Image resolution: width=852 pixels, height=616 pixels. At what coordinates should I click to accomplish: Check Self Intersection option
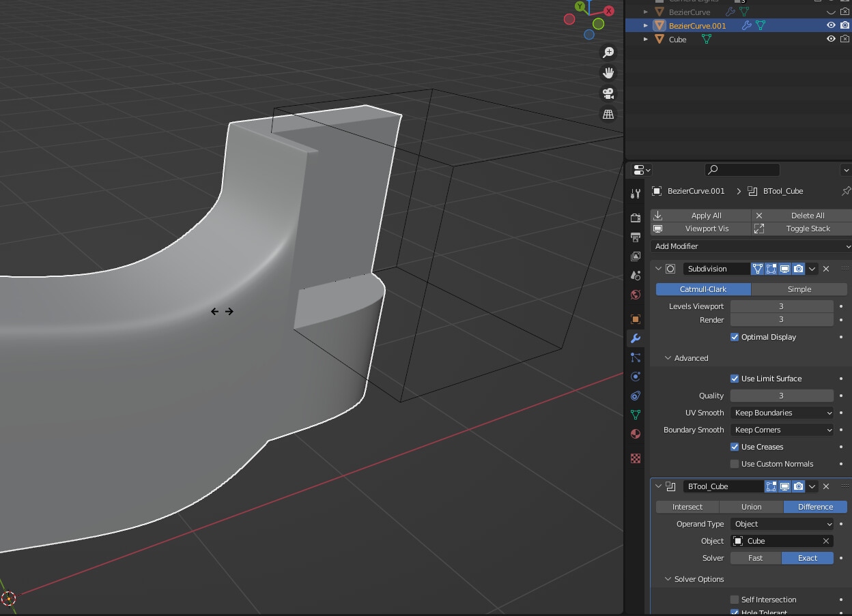[x=735, y=600]
